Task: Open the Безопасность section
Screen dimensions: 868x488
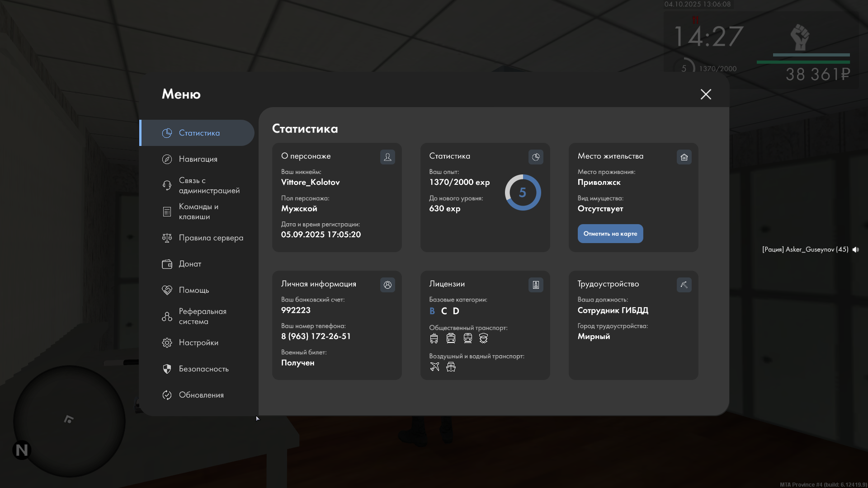Action: coord(203,369)
